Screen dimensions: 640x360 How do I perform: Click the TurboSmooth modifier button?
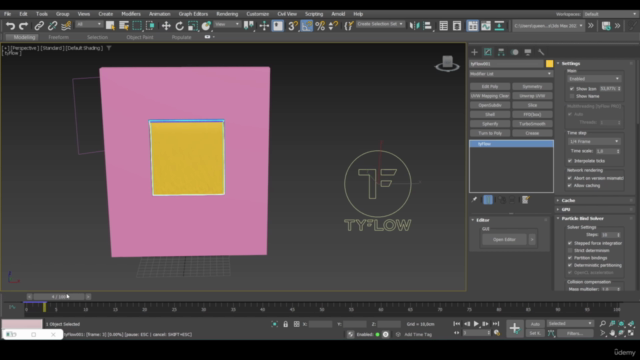[532, 124]
